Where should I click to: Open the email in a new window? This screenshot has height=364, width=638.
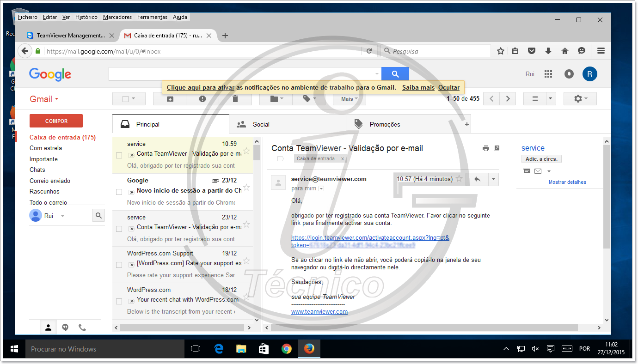497,148
